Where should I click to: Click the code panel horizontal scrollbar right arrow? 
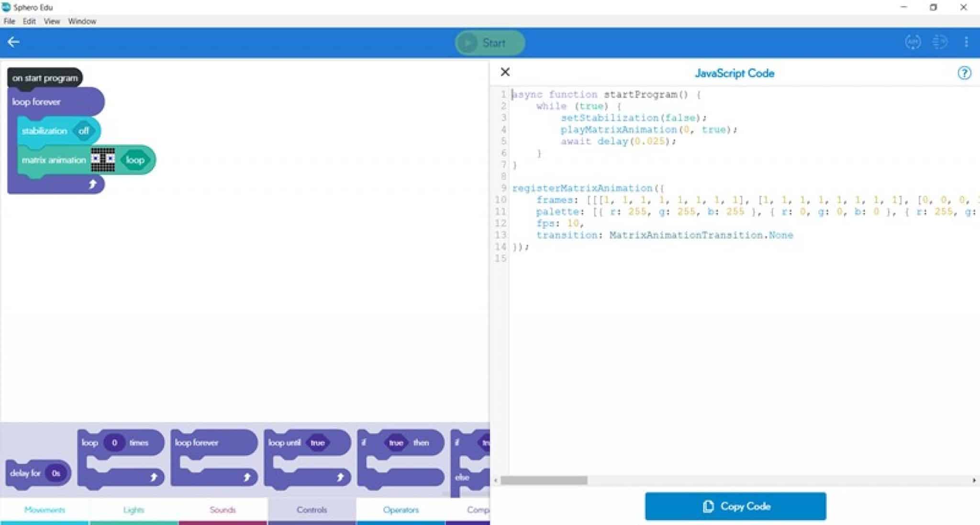(974, 480)
